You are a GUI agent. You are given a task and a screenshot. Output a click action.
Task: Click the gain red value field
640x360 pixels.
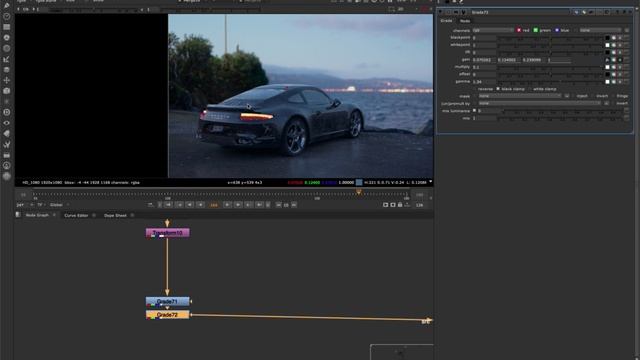[x=484, y=60]
